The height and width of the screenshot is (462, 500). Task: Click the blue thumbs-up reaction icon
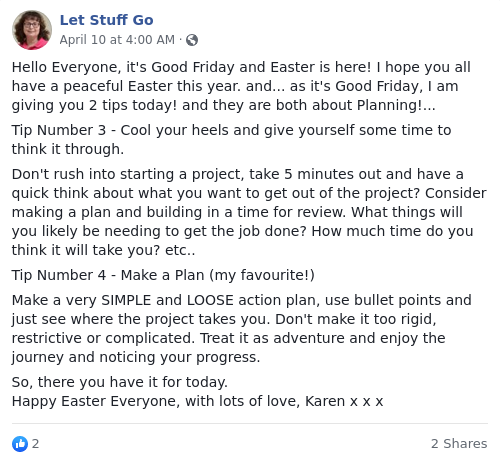[x=20, y=444]
